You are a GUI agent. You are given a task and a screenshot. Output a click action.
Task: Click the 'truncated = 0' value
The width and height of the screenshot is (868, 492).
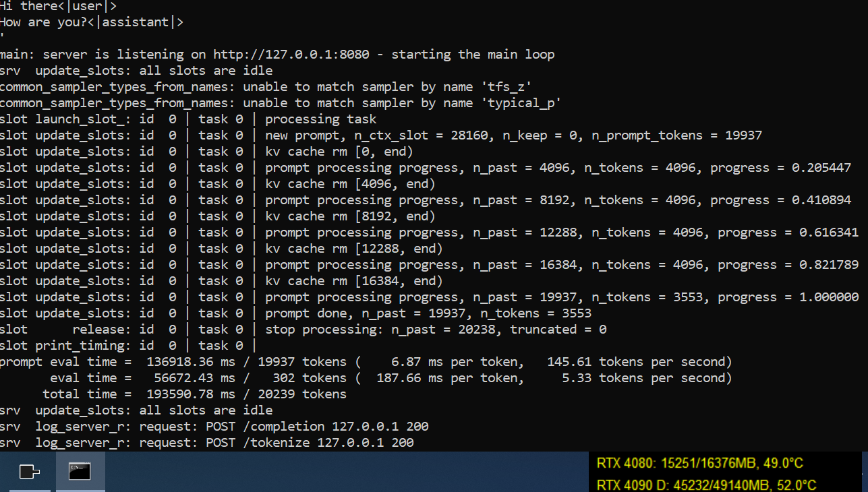pos(558,330)
